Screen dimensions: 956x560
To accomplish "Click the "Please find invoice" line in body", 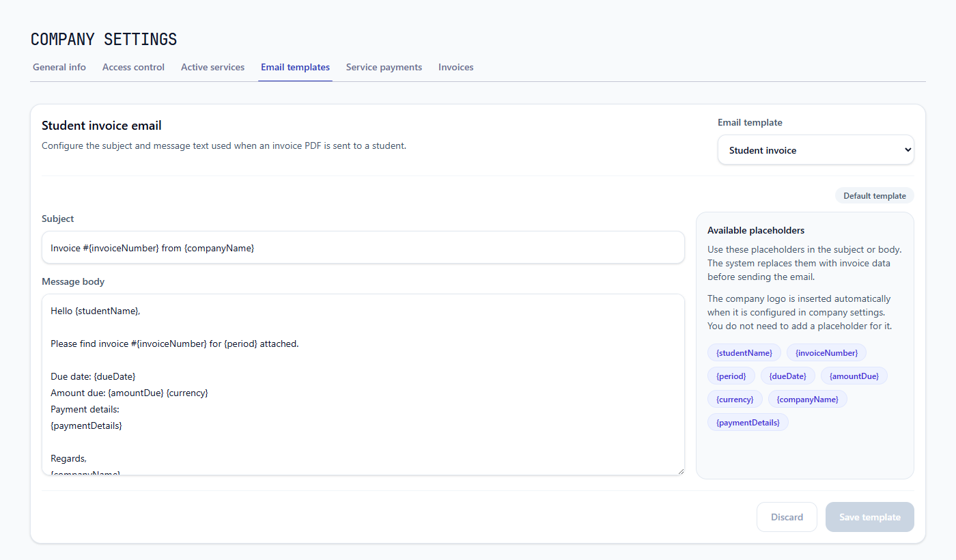I will click(x=175, y=344).
